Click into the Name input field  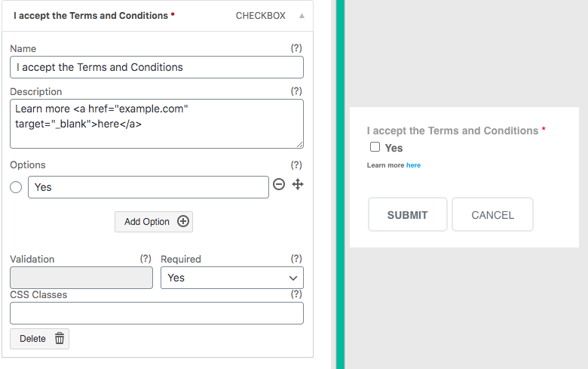(x=157, y=67)
